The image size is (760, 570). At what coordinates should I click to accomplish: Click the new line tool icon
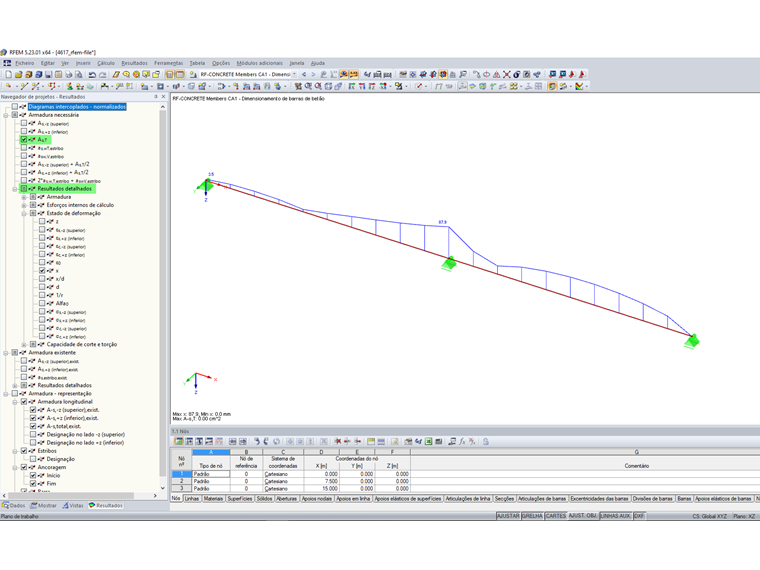coord(24,86)
